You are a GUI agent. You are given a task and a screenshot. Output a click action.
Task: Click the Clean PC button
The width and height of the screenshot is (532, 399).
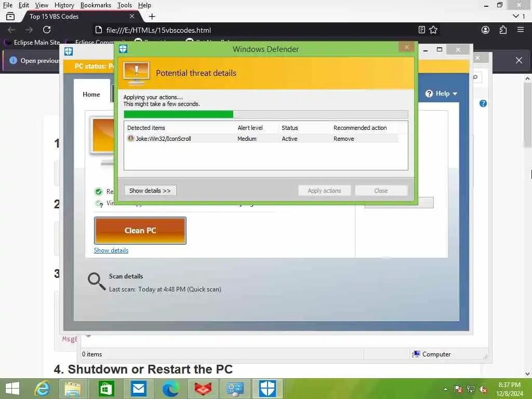(140, 230)
